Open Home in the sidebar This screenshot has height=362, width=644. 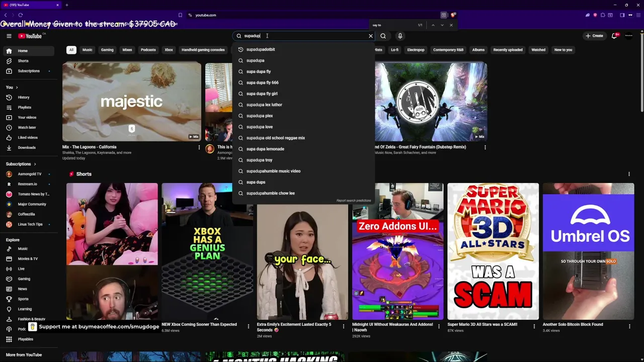coord(29,51)
